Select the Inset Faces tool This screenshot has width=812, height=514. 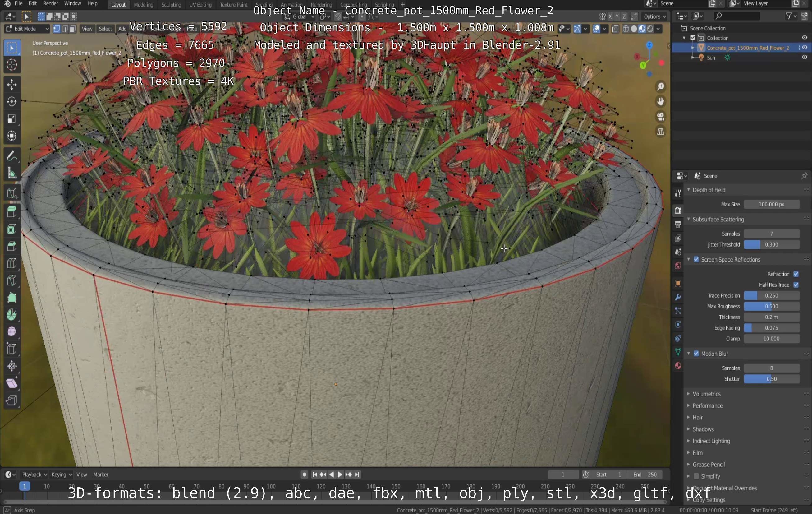pyautogui.click(x=12, y=229)
